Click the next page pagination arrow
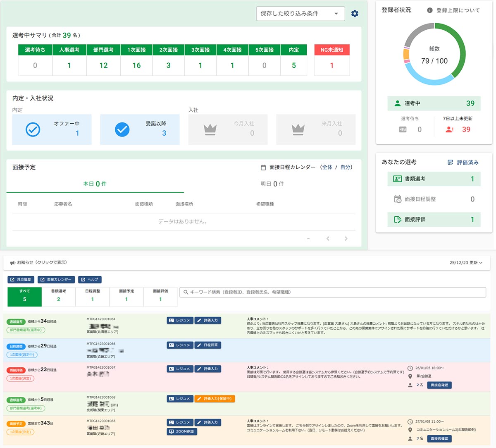The image size is (496, 448). coord(346,238)
